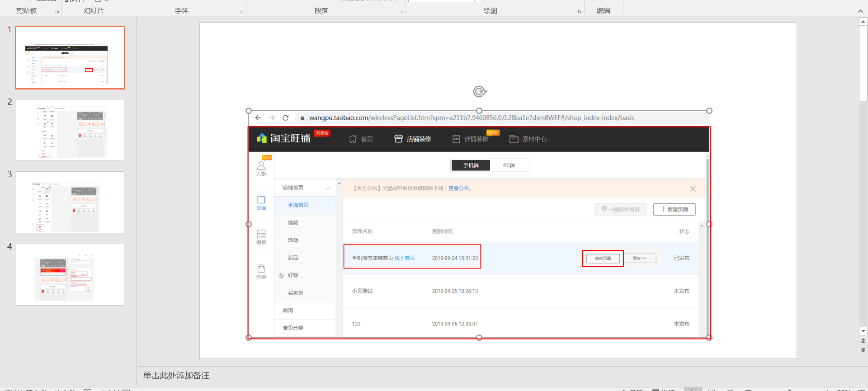Click the picture's bottom-middle sizing handle
868x391 pixels.
pyautogui.click(x=479, y=338)
